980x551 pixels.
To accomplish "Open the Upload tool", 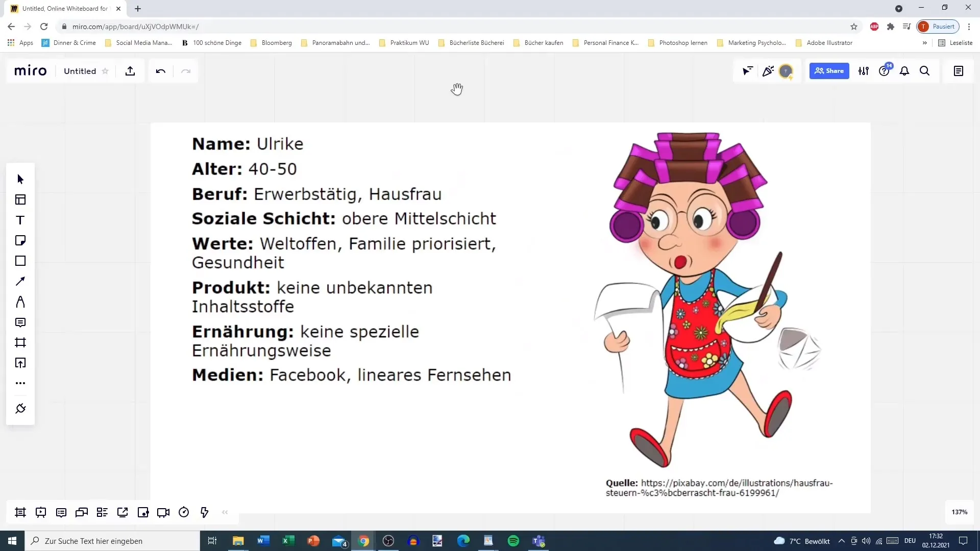I will (20, 363).
